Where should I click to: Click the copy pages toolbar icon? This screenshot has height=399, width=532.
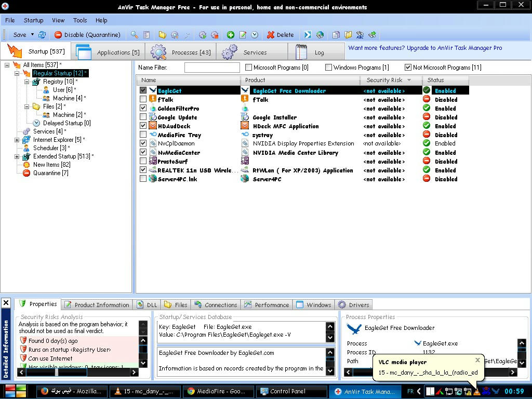click(x=336, y=35)
